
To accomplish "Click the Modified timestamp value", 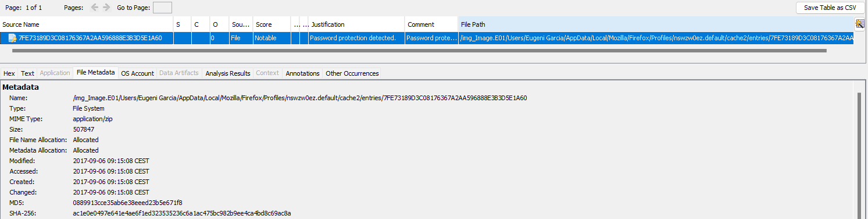I will point(111,161).
